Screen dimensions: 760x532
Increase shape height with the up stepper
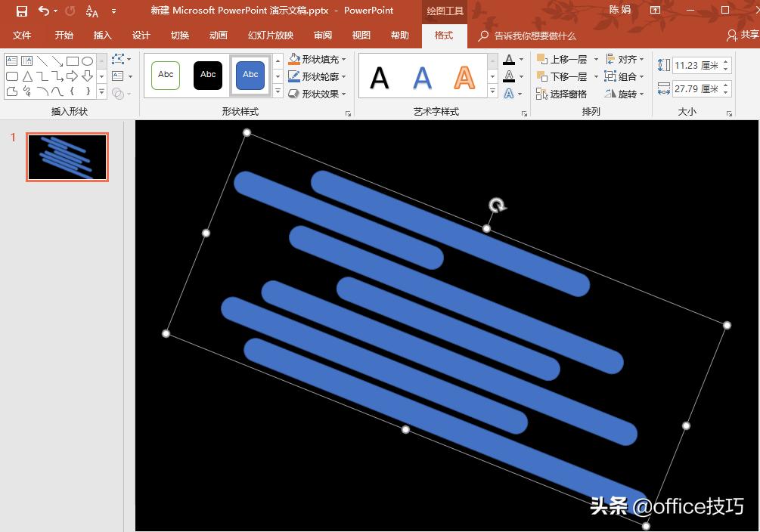pyautogui.click(x=725, y=61)
